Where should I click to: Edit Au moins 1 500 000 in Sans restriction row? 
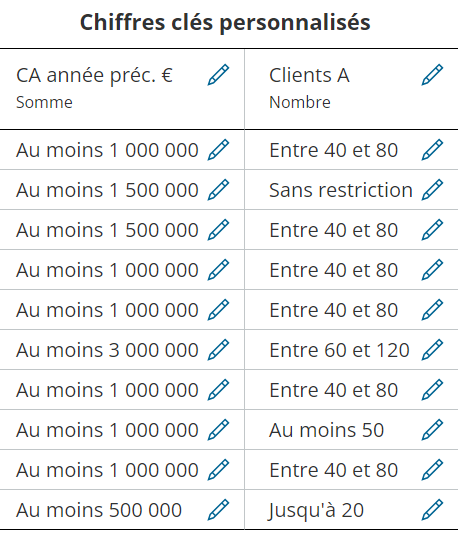point(218,189)
